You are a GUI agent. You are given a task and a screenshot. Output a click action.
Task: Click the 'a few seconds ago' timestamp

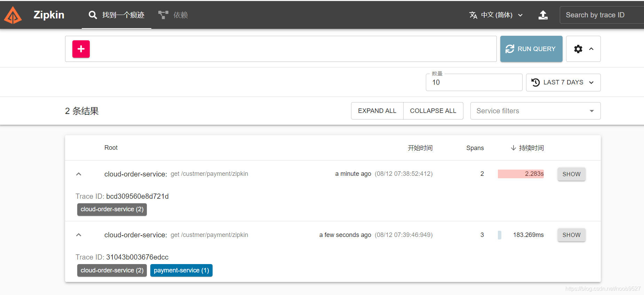coord(345,235)
